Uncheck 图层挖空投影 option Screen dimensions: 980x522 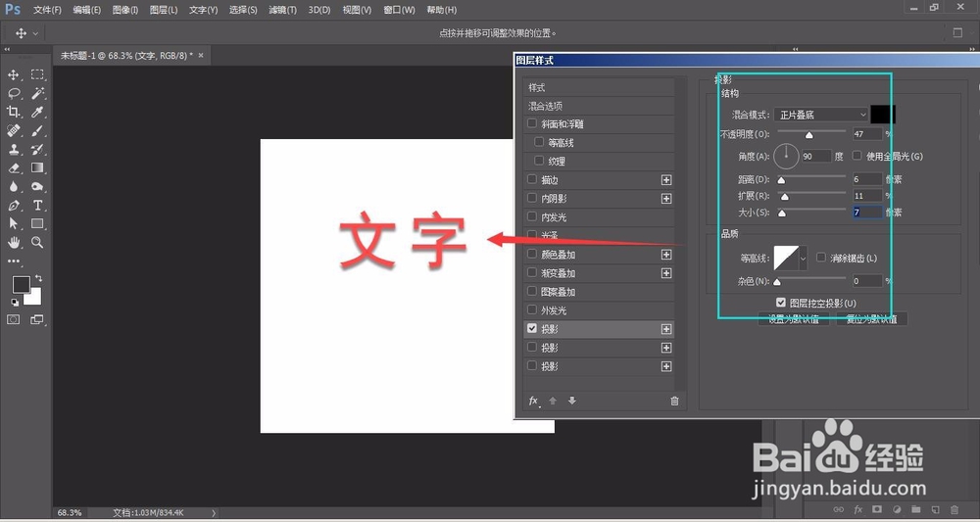(781, 303)
